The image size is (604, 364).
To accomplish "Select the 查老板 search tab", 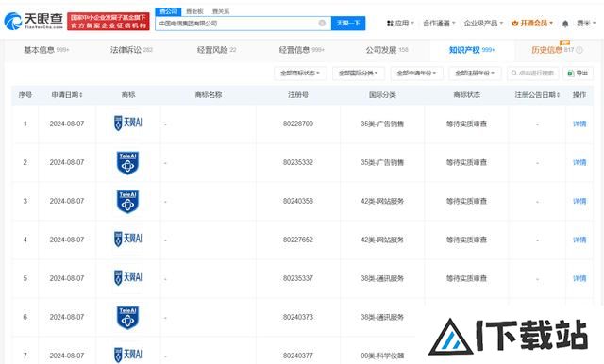I will click(x=194, y=11).
